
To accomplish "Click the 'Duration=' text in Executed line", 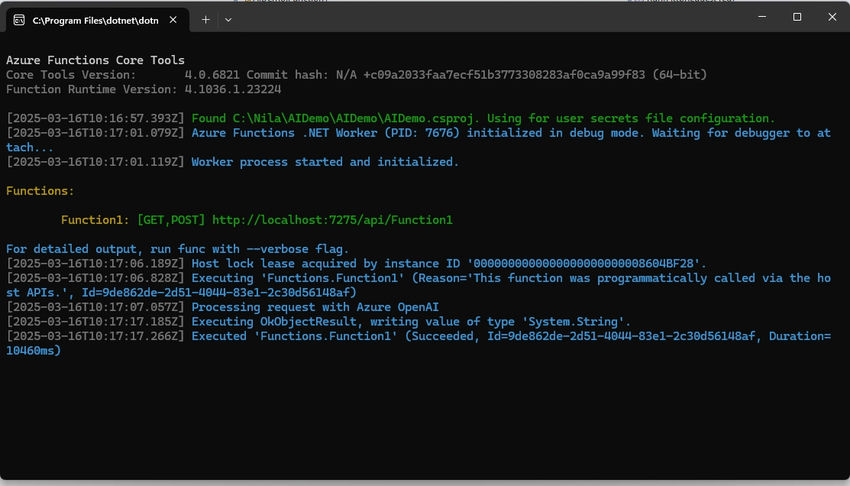I will 800,336.
